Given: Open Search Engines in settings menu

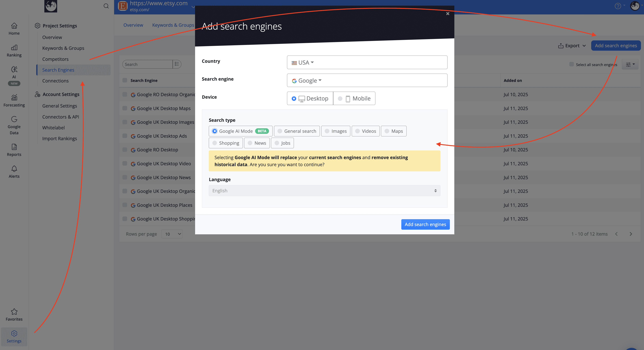Looking at the screenshot, I should (74, 70).
